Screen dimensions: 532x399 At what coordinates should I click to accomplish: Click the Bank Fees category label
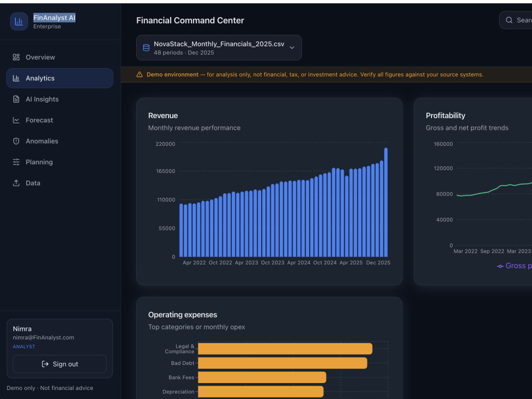pyautogui.click(x=181, y=377)
